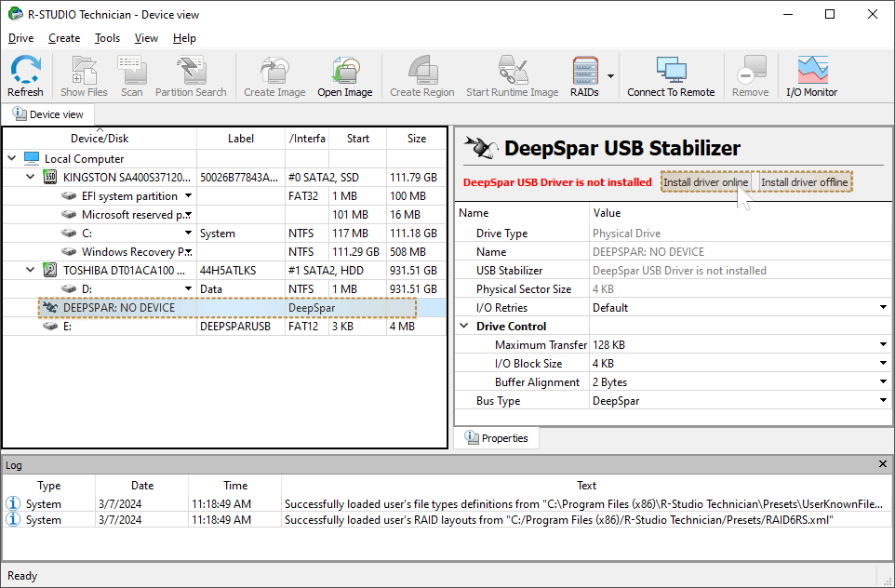Sort by the Label column header
Screen dimensions: 895x588
point(240,138)
